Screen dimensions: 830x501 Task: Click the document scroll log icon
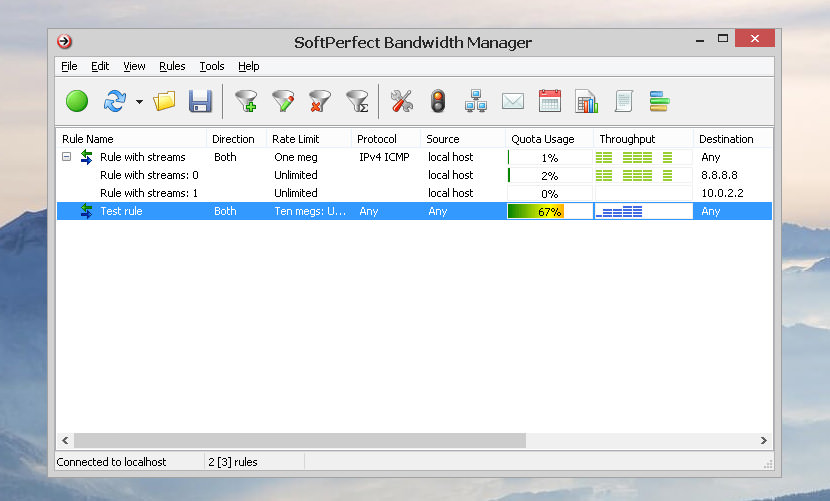[x=624, y=101]
